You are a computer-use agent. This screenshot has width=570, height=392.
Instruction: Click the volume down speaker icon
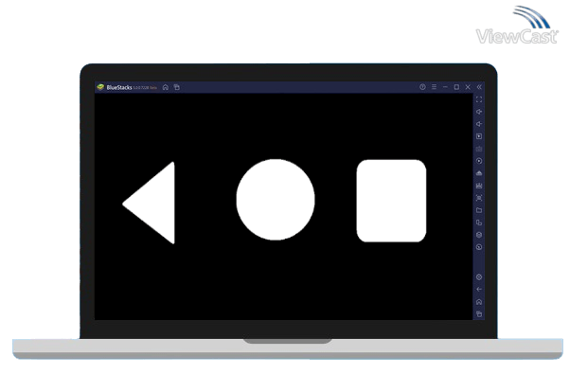point(479,124)
